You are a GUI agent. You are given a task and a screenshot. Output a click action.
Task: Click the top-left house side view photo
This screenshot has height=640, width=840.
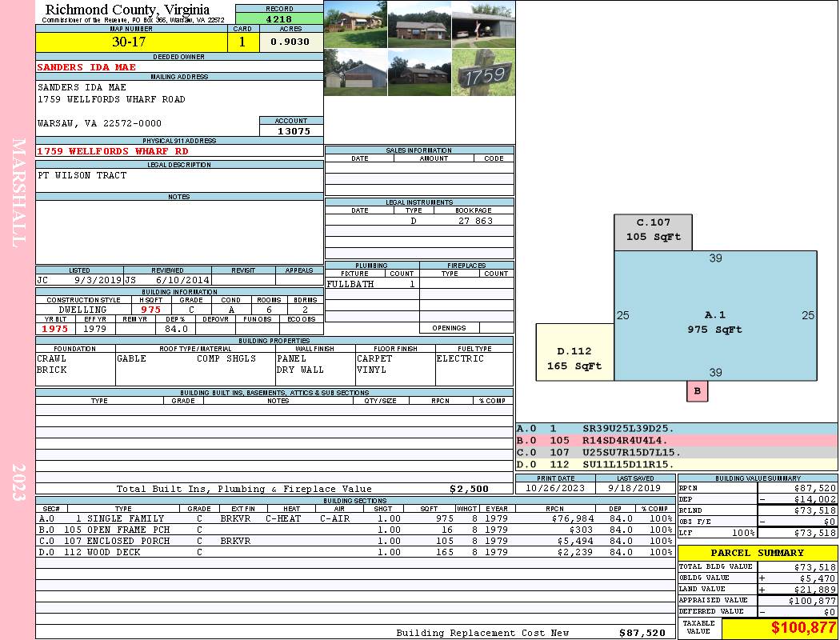pyautogui.click(x=355, y=25)
